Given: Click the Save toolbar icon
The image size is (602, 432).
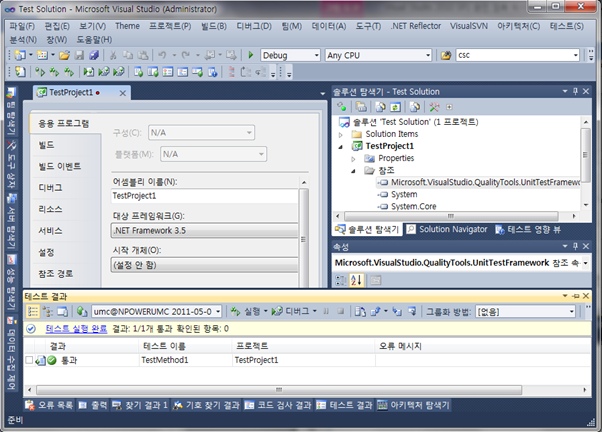Looking at the screenshot, I should tap(79, 55).
